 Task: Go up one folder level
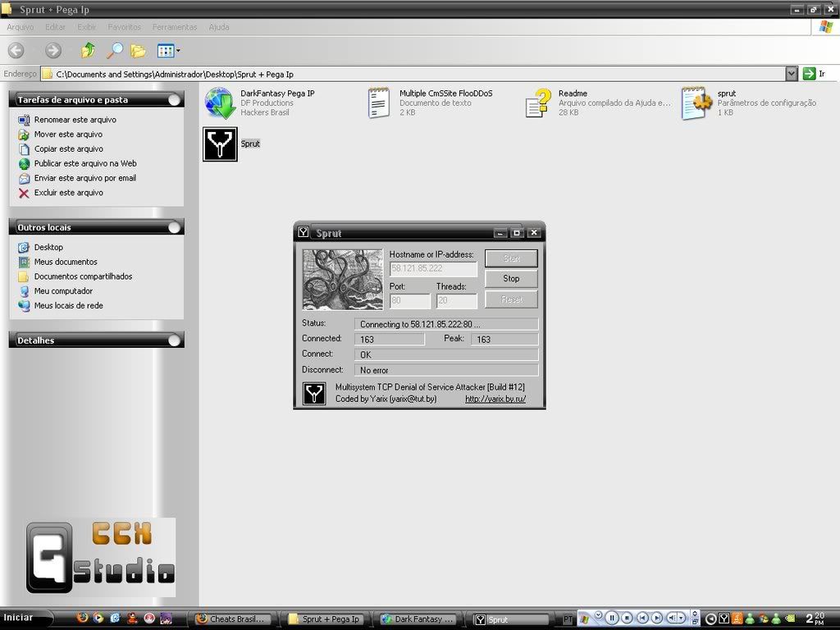tap(88, 50)
